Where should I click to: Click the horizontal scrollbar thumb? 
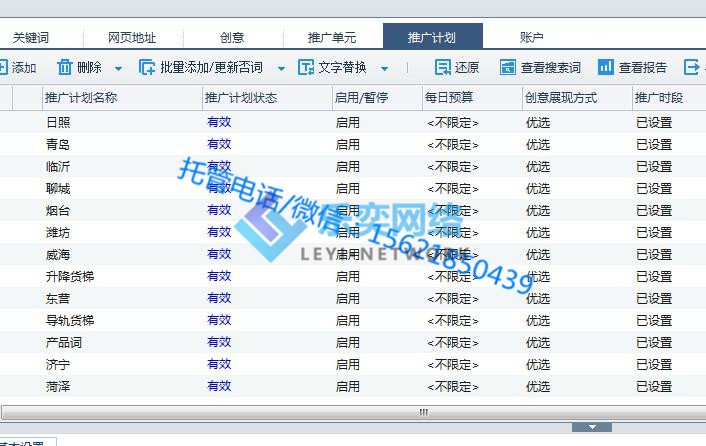tap(423, 412)
